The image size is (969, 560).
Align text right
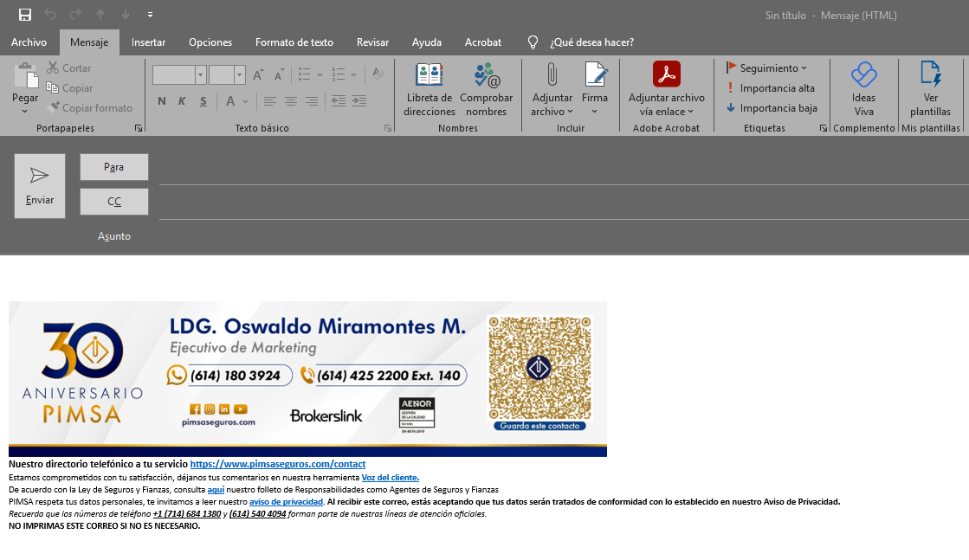pos(312,101)
